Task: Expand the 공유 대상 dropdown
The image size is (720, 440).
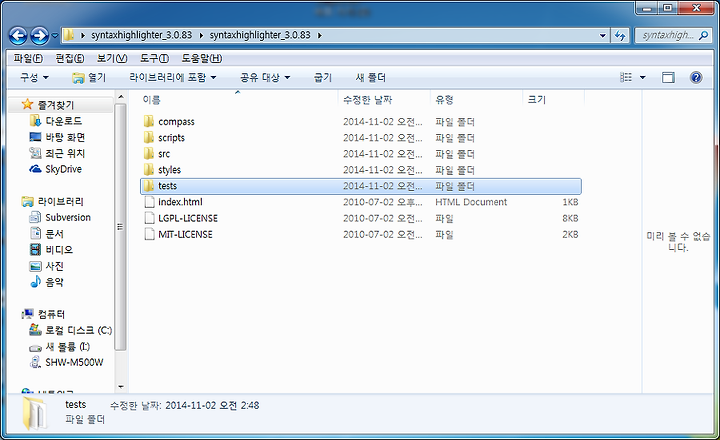Action: click(x=265, y=77)
